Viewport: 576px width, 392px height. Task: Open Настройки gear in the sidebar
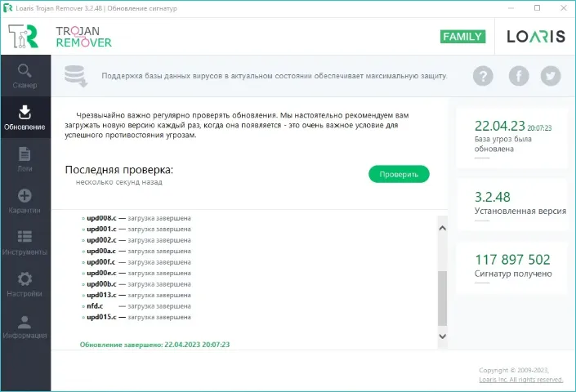coord(25,284)
